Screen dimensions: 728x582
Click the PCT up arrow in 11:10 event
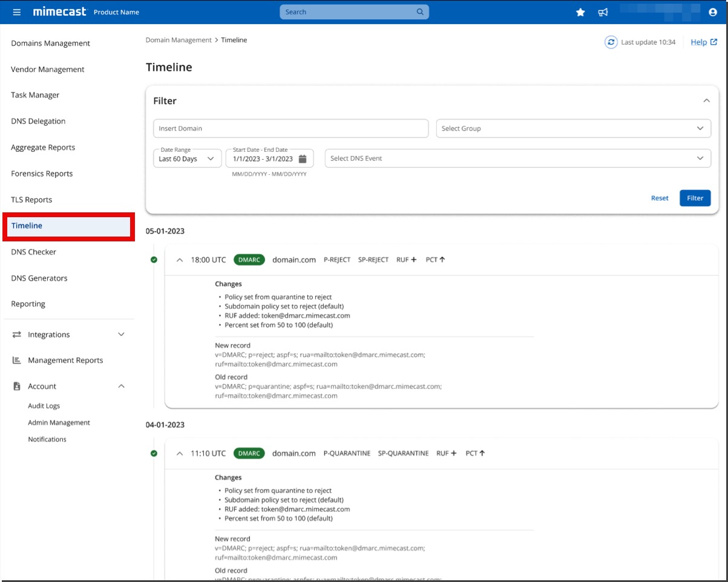(482, 453)
